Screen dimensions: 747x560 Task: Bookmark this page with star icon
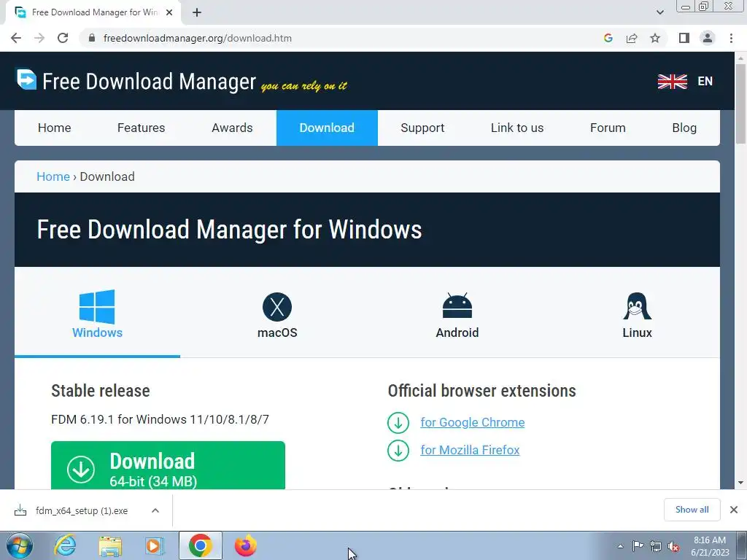pos(655,38)
